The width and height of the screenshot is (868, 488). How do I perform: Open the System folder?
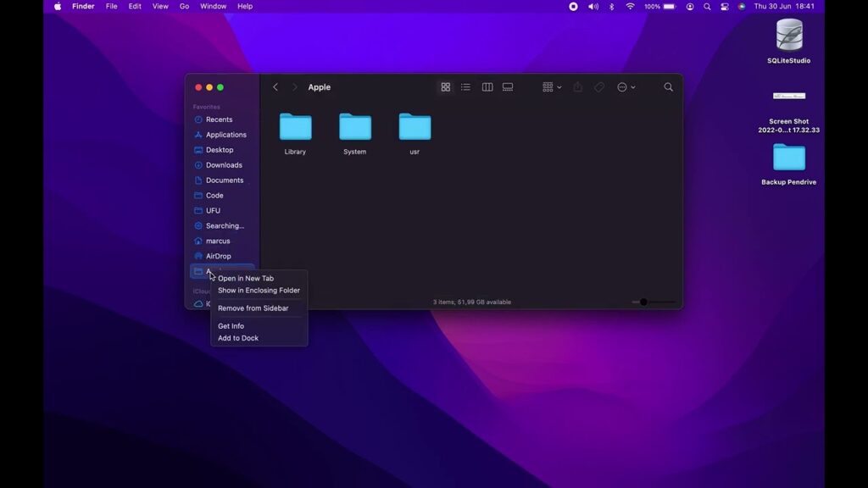[x=355, y=133]
